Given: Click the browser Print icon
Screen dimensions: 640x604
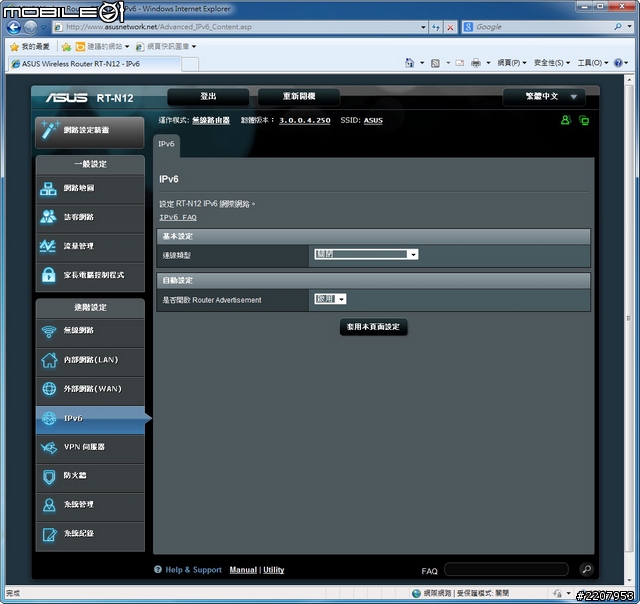Looking at the screenshot, I should 476,63.
